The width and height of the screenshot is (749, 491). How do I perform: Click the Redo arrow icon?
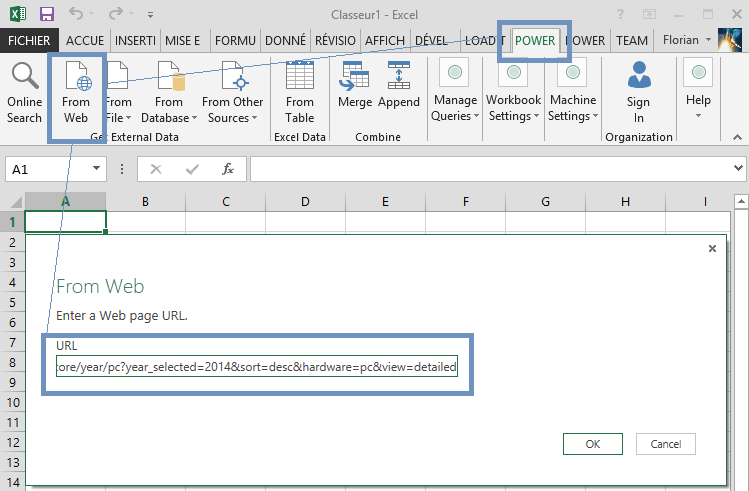[116, 13]
